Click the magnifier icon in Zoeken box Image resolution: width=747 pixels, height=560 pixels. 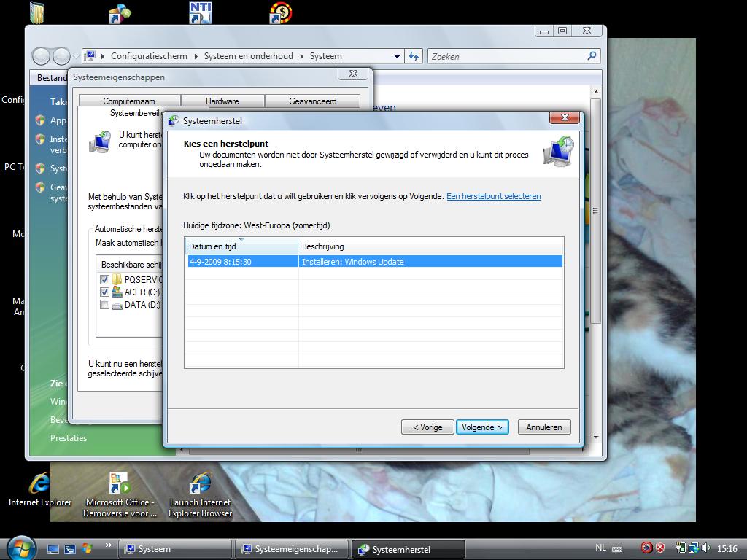[591, 56]
